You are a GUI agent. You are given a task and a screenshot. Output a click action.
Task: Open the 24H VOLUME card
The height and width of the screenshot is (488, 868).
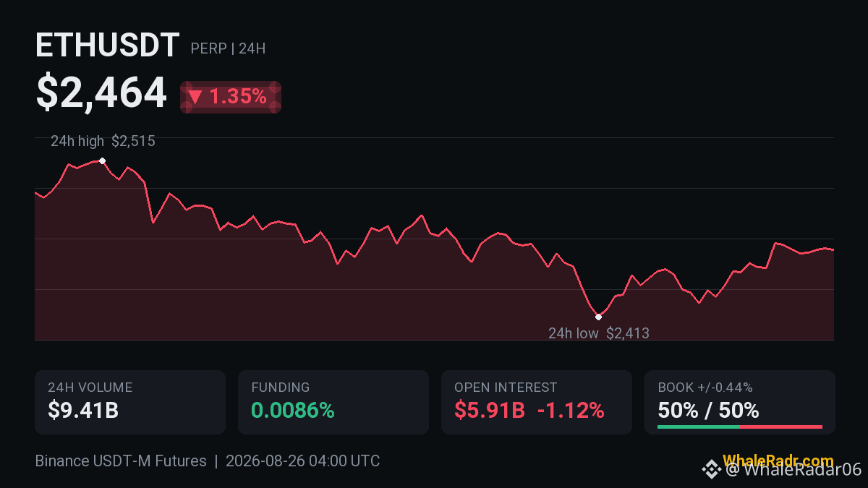click(x=130, y=403)
